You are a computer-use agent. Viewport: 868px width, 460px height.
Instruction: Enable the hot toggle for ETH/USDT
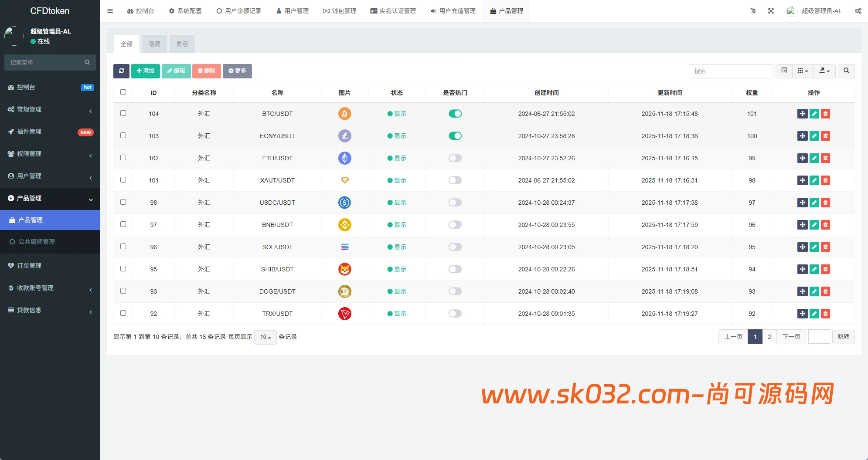click(455, 158)
